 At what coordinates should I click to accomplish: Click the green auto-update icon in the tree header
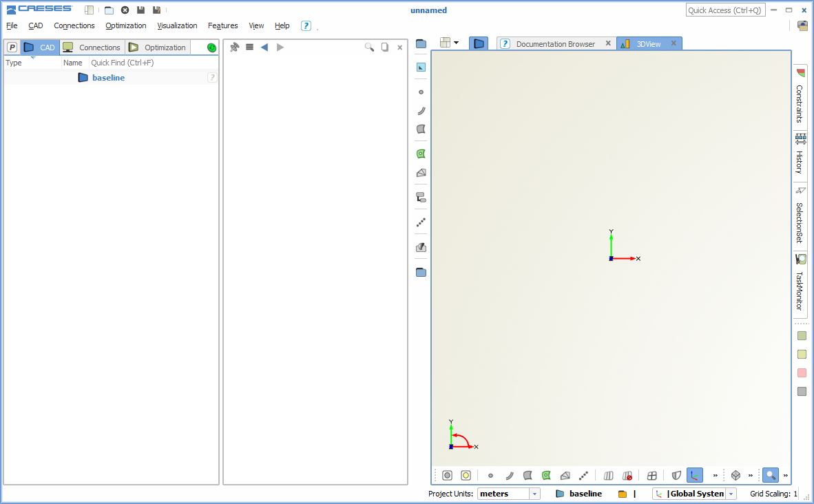pos(211,48)
